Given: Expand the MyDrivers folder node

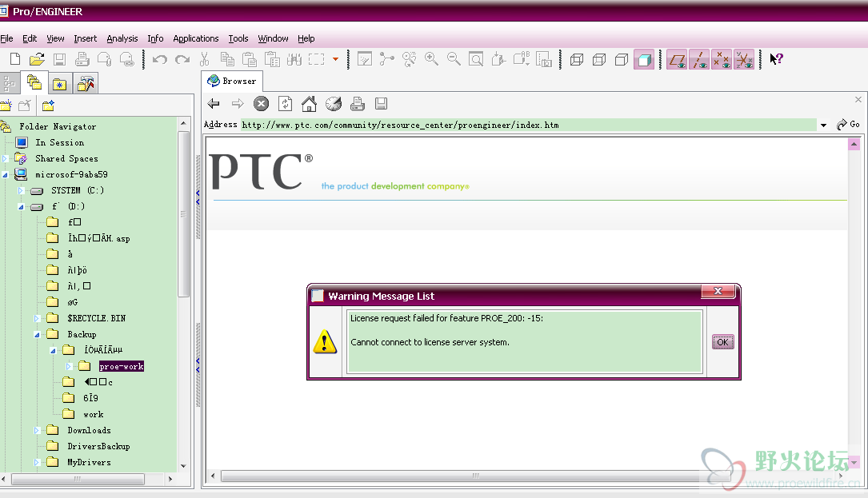Looking at the screenshot, I should [x=37, y=463].
